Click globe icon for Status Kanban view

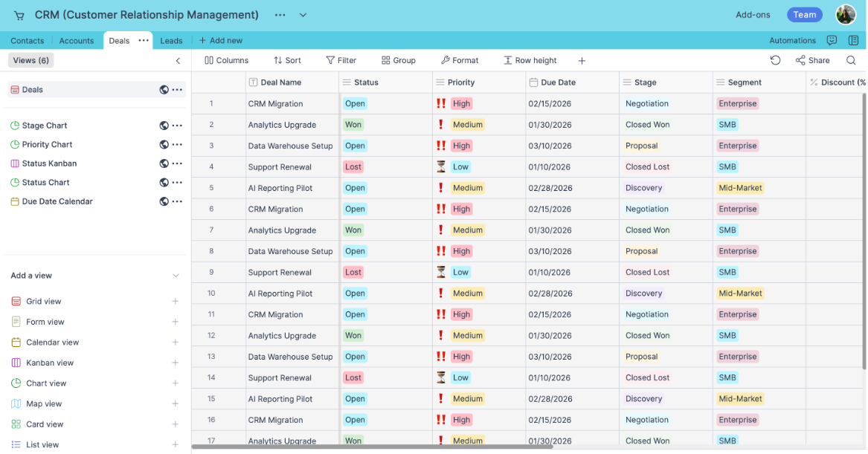(164, 163)
